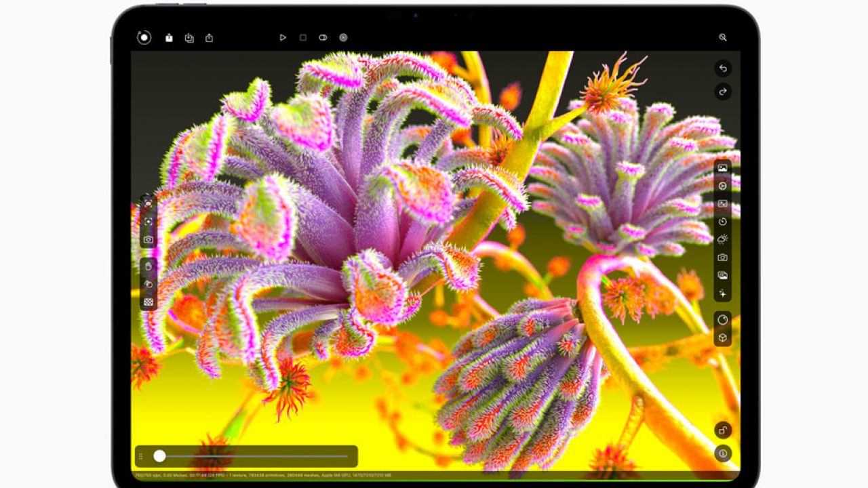Toggle the checkerboard alpha background icon
868x488 pixels.
(149, 302)
